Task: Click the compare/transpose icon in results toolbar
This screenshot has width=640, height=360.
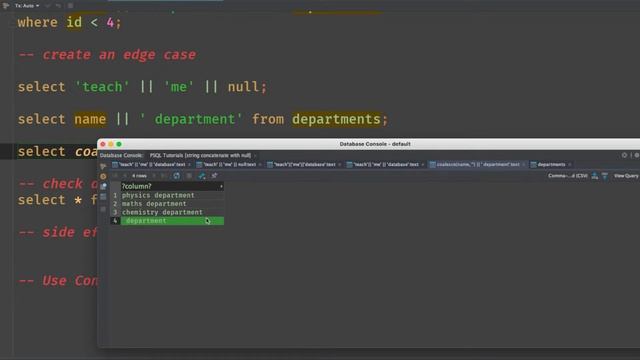Action: tap(202, 176)
